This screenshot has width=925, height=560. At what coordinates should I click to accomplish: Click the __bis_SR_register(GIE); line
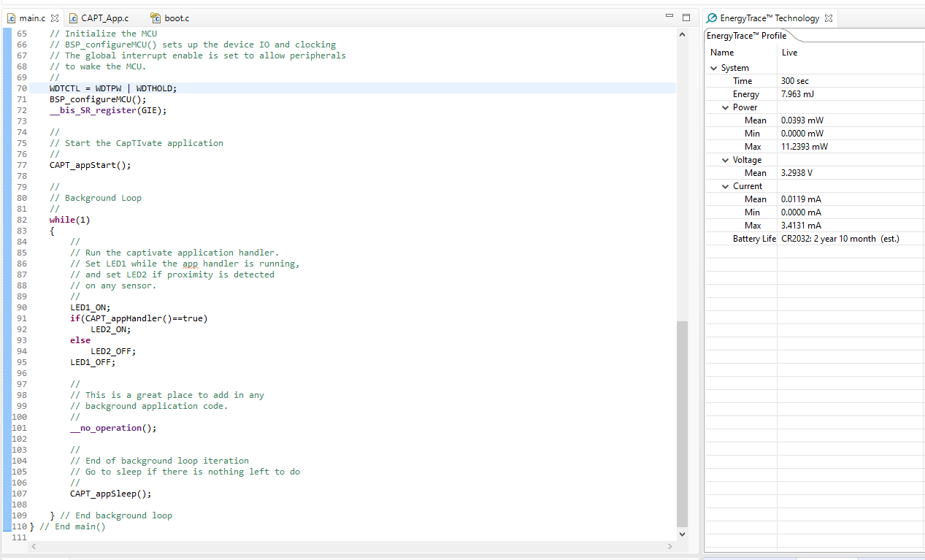108,110
